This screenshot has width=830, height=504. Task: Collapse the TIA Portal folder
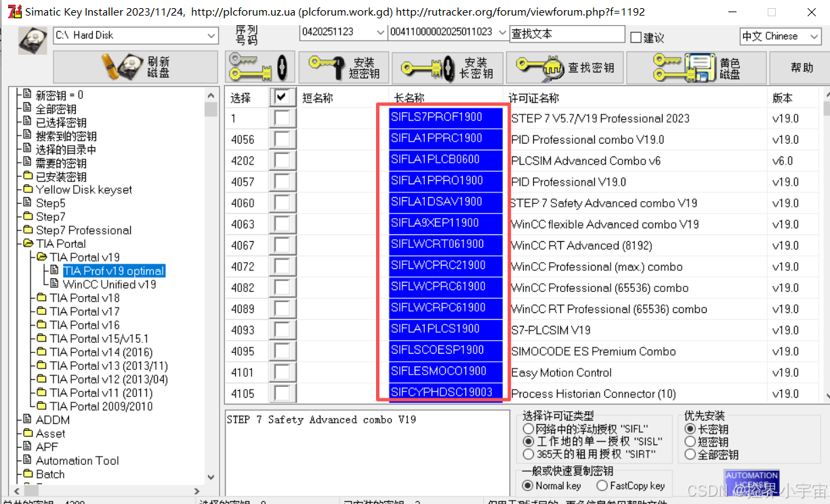[61, 244]
